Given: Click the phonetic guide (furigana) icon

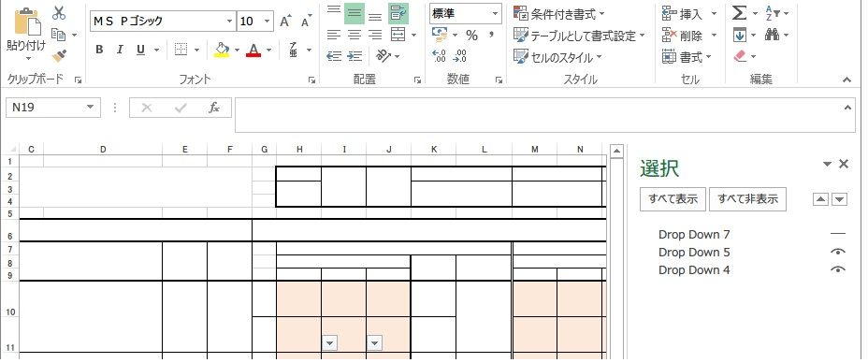Looking at the screenshot, I should 294,50.
